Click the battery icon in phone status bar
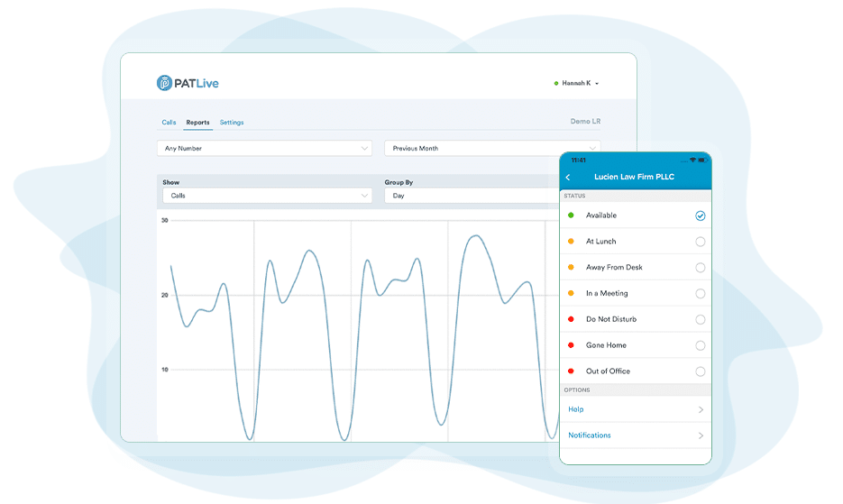This screenshot has height=504, width=843. (x=702, y=160)
